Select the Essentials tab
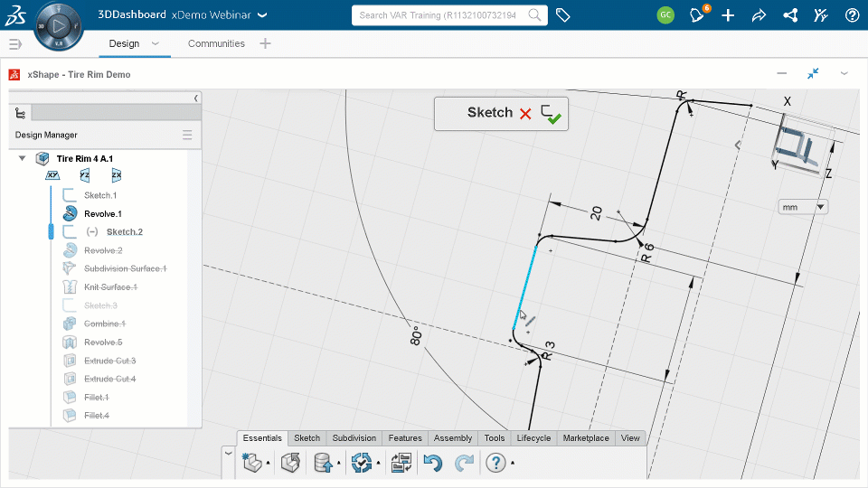The height and width of the screenshot is (488, 868). [x=262, y=438]
